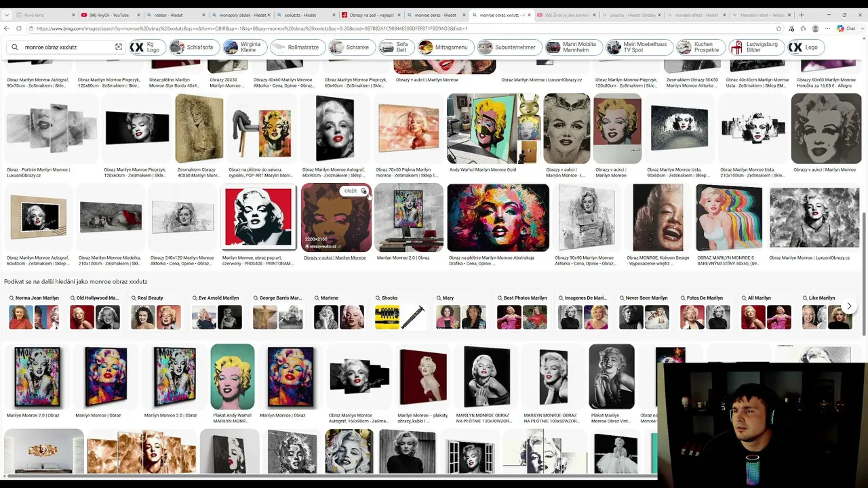Screen dimensions: 868x488
Task: Open red pop-art Monroe 'czerwony' thumbnail
Action: pyautogui.click(x=258, y=218)
